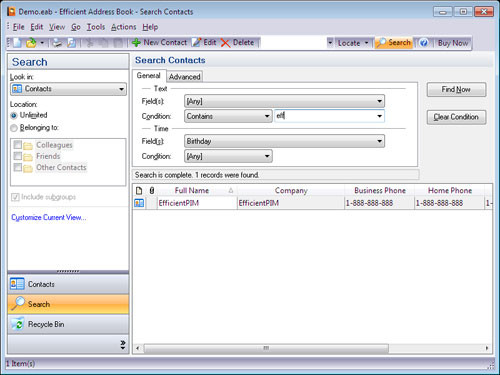500x375 pixels.
Task: Open the Time Condition [Any] dropdown
Action: pos(228,156)
